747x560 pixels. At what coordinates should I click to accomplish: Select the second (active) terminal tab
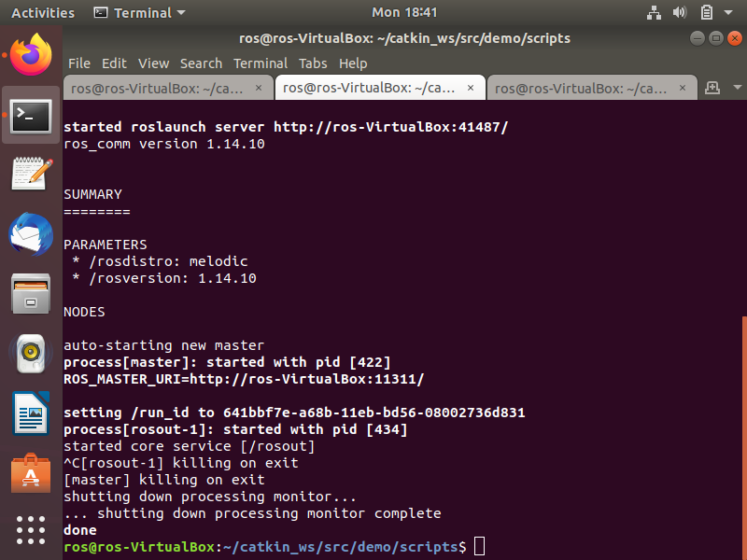(380, 88)
